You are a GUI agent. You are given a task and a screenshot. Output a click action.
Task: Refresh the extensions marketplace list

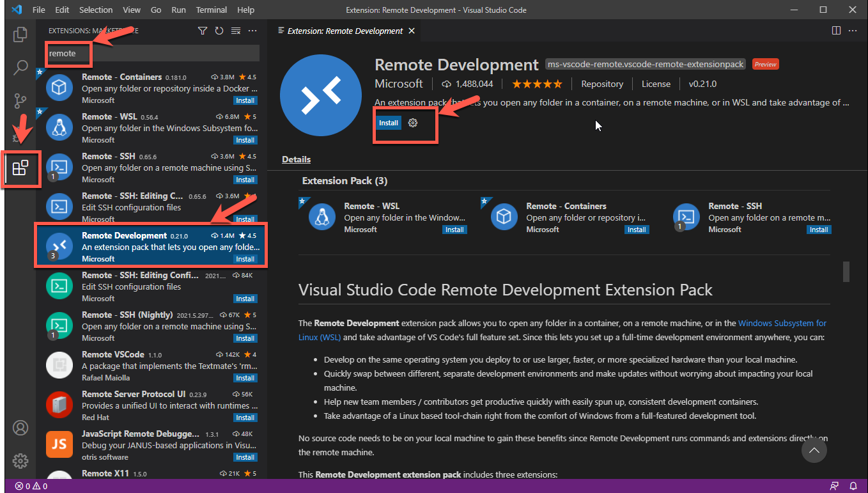[219, 31]
